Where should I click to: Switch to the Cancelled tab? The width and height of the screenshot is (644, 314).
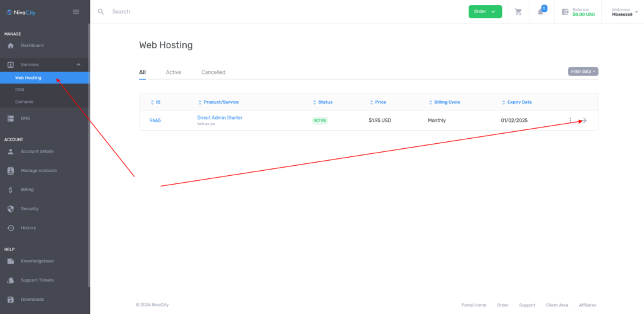pyautogui.click(x=213, y=73)
